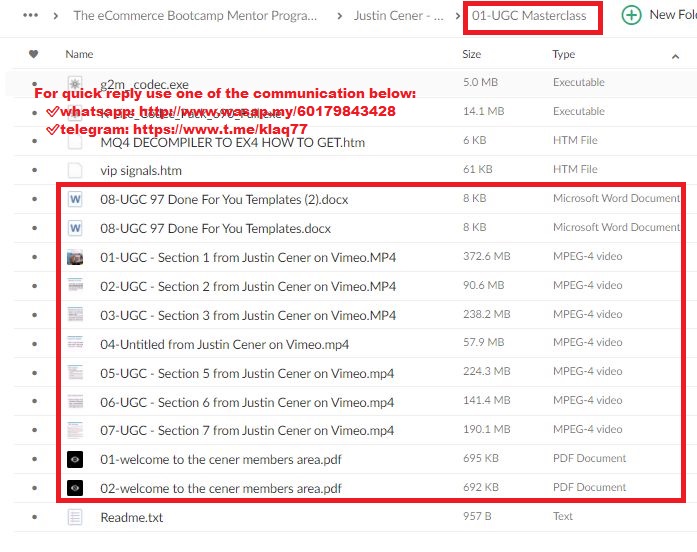Click Word icon for 08-UGC Templates.docx
The height and width of the screenshot is (552, 697).
point(75,228)
